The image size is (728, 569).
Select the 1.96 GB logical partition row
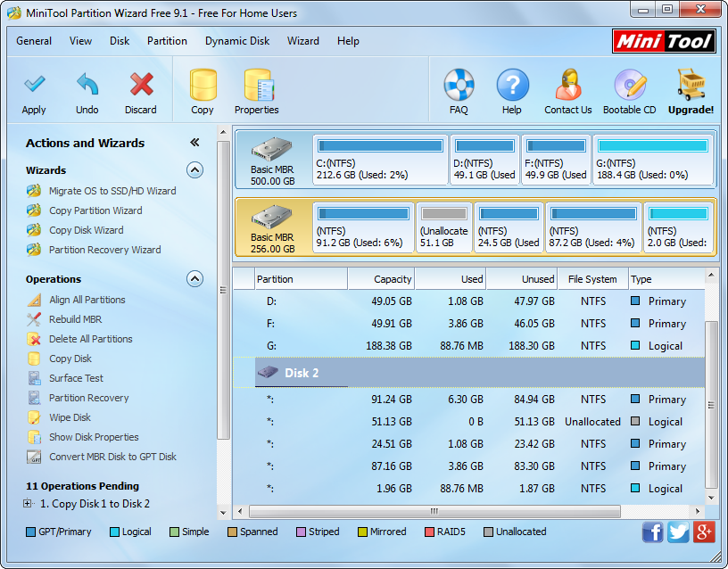(469, 488)
